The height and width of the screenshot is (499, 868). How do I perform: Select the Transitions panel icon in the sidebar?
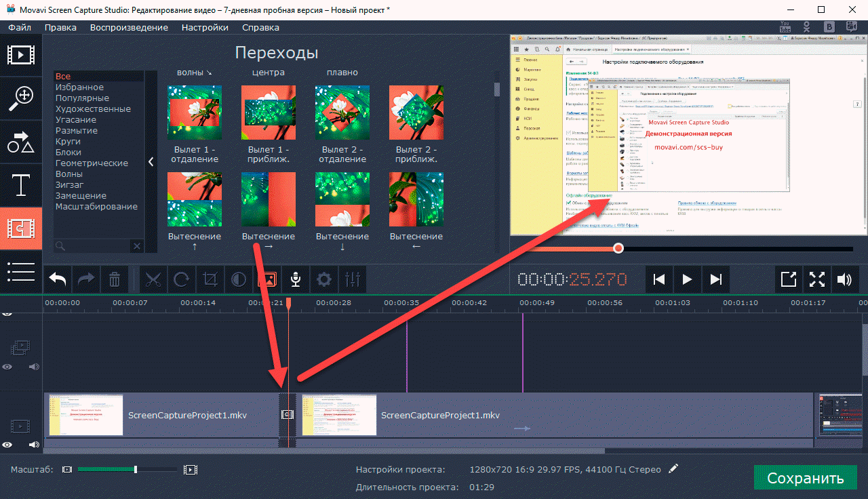[21, 228]
